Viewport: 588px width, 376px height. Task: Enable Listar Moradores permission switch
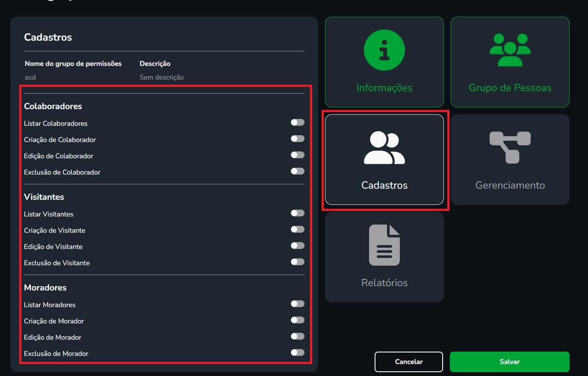tap(297, 304)
